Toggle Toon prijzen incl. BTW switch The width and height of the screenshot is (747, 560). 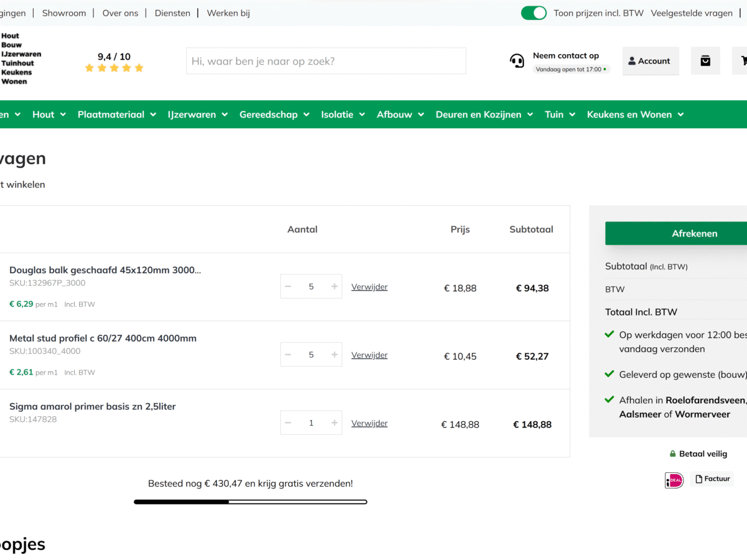pos(533,13)
